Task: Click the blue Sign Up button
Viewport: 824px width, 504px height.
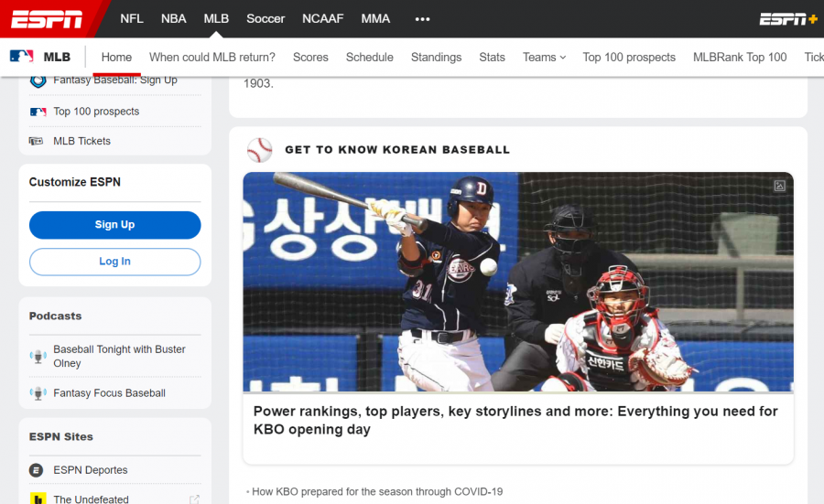Action: [115, 225]
